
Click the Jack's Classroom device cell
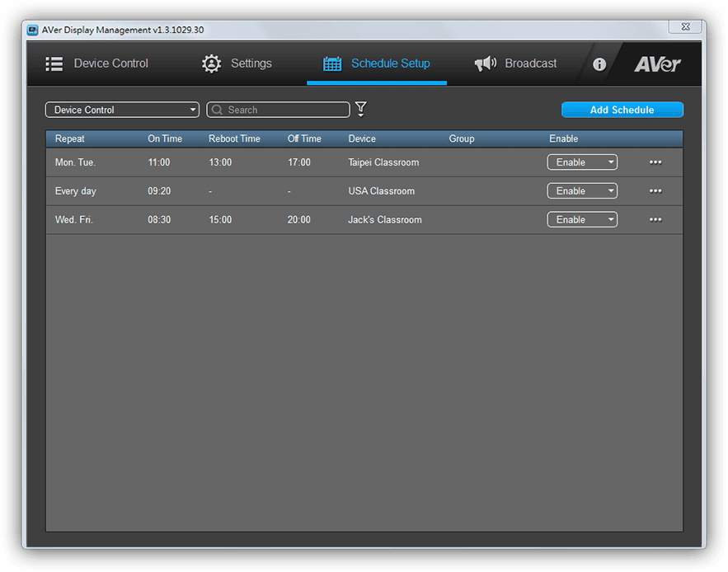[385, 220]
